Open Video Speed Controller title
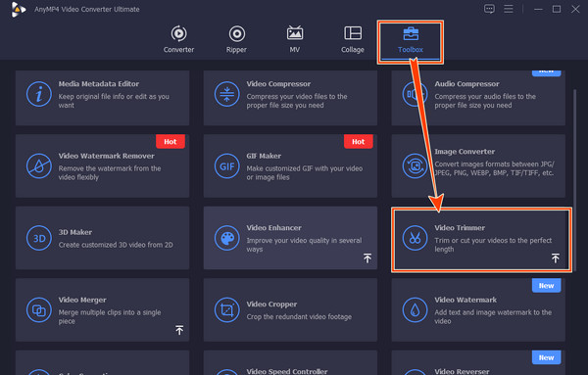Viewport: 588px width, 375px height. point(287,371)
